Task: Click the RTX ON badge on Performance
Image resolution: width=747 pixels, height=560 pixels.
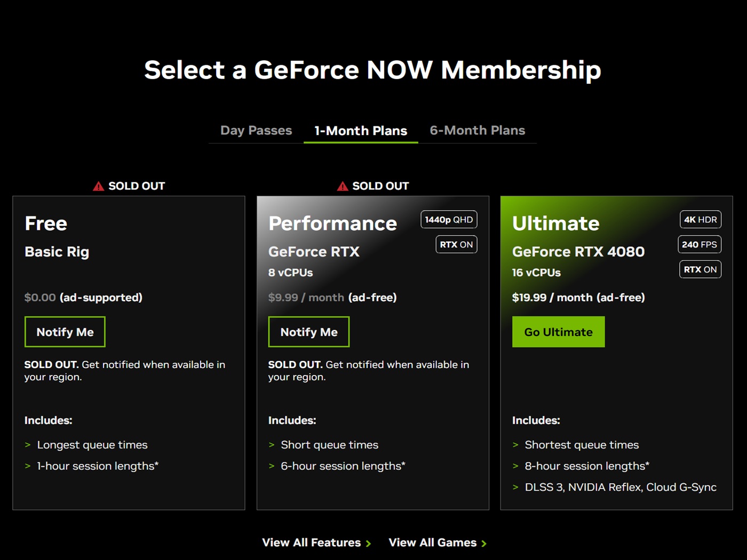Action: [456, 244]
